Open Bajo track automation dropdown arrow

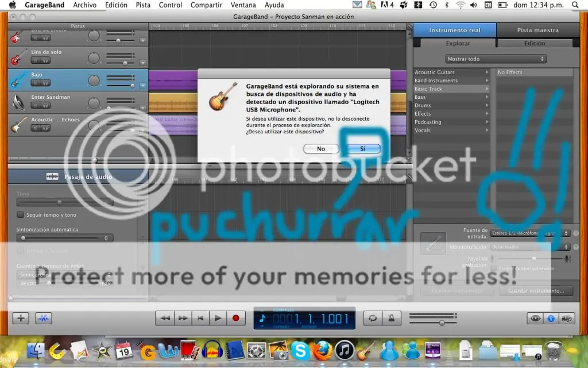tap(142, 85)
